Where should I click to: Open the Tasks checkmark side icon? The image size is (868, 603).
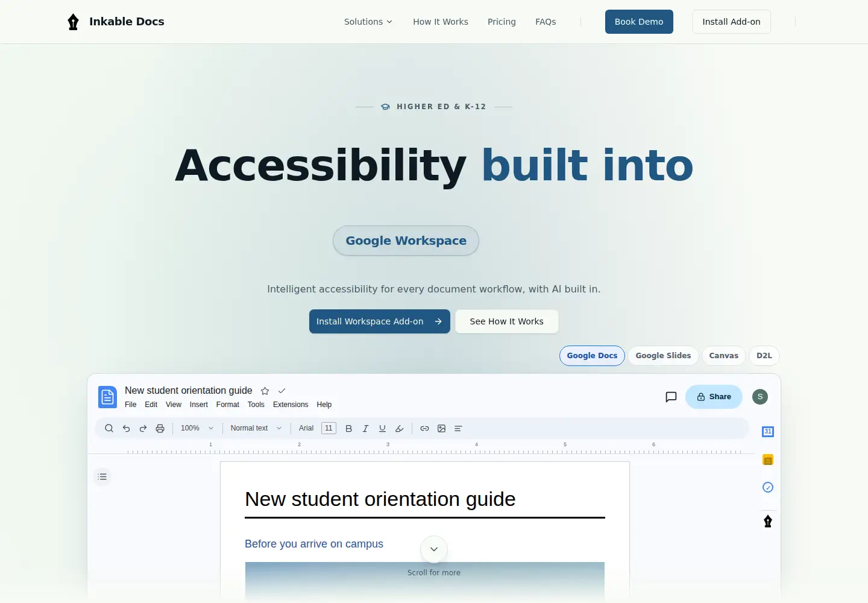click(768, 487)
